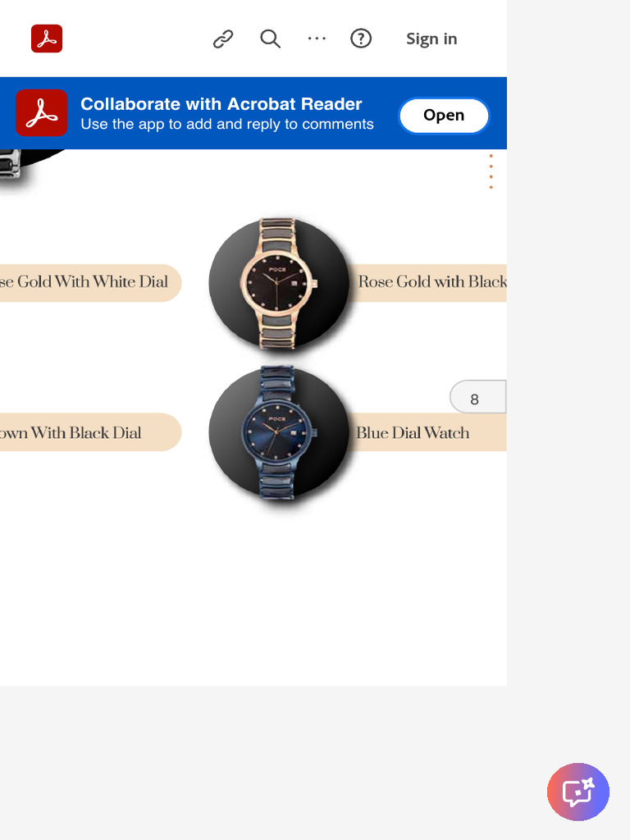Select the rose gold black dial watch image

(x=279, y=283)
